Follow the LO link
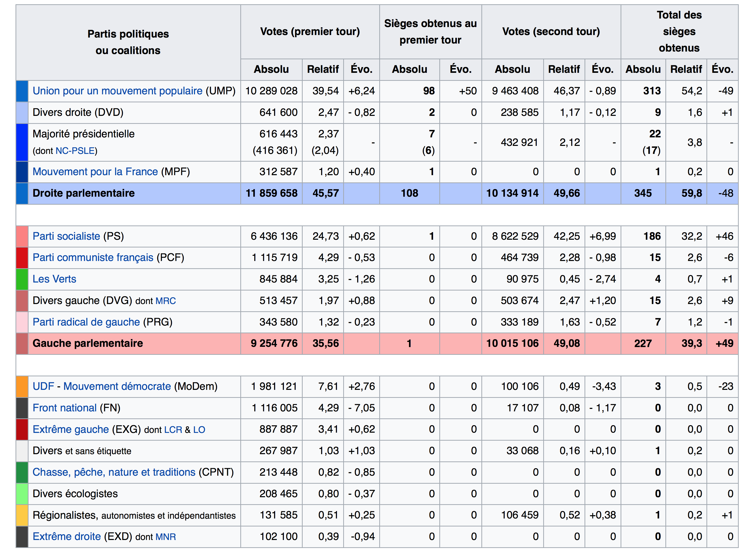 [199, 430]
